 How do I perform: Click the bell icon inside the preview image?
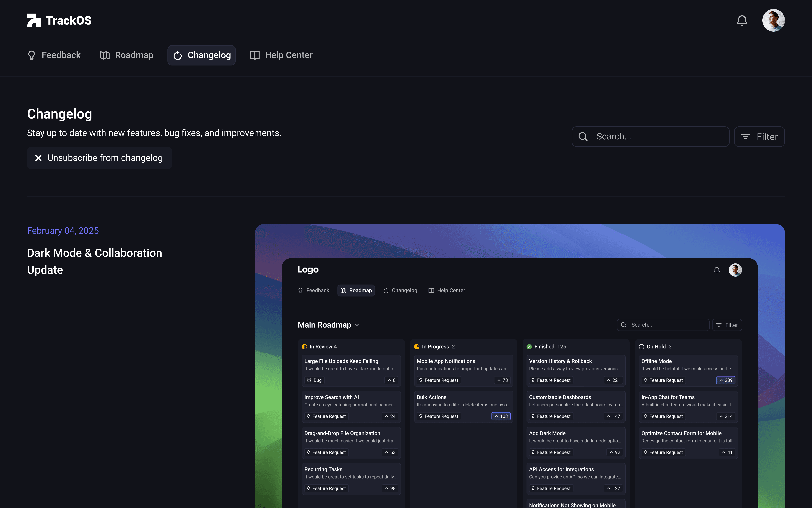[717, 270]
